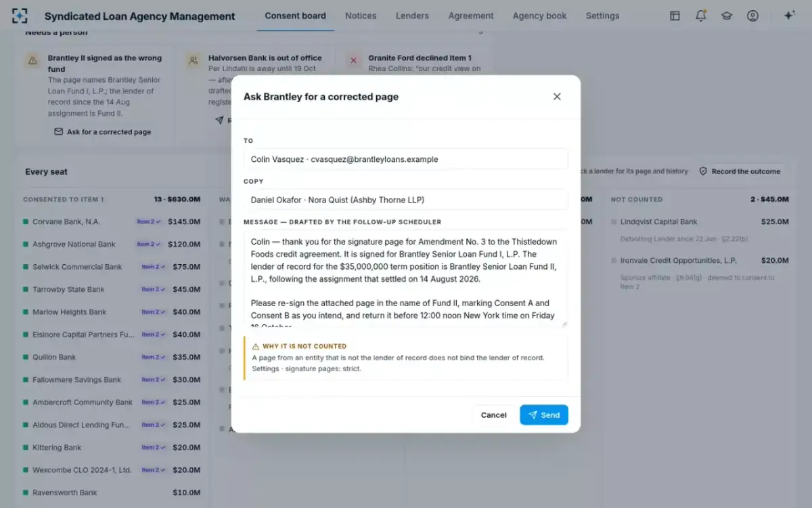Select Selwick Commercial Bank in the consented list
812x508 pixels.
pyautogui.click(x=112, y=267)
